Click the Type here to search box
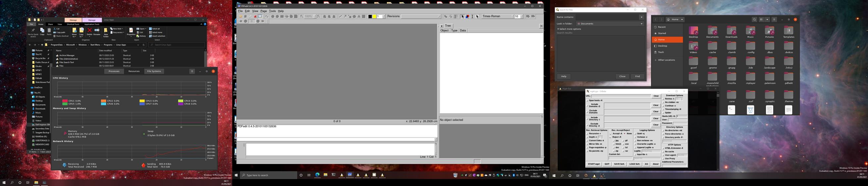Viewport: 868px width, 186px height. pos(268,175)
